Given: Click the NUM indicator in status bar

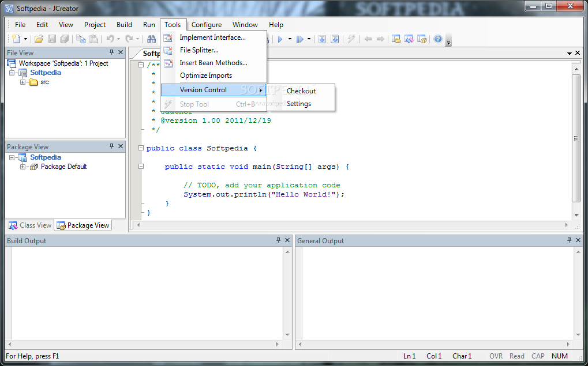Looking at the screenshot, I should click(x=560, y=356).
